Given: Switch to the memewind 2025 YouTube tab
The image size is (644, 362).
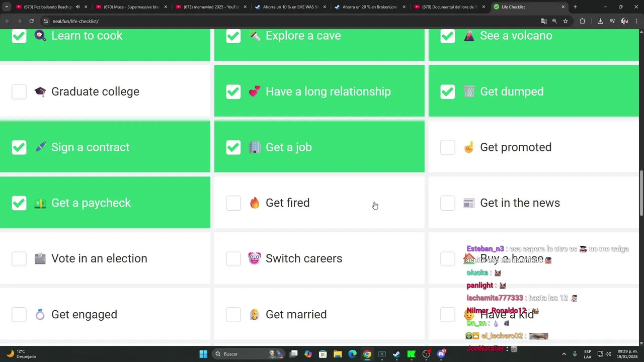Looking at the screenshot, I should (x=210, y=7).
